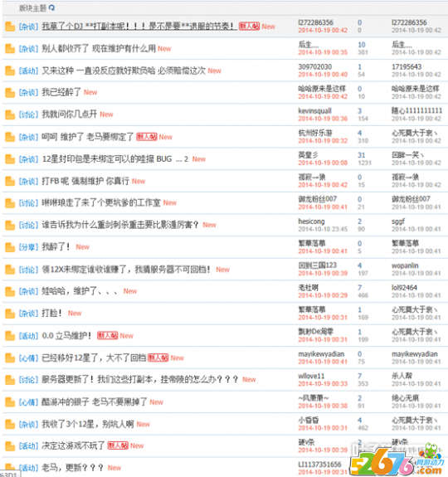Open author profile 回到三国123
Viewport: 448px width, 477px height.
click(x=317, y=265)
